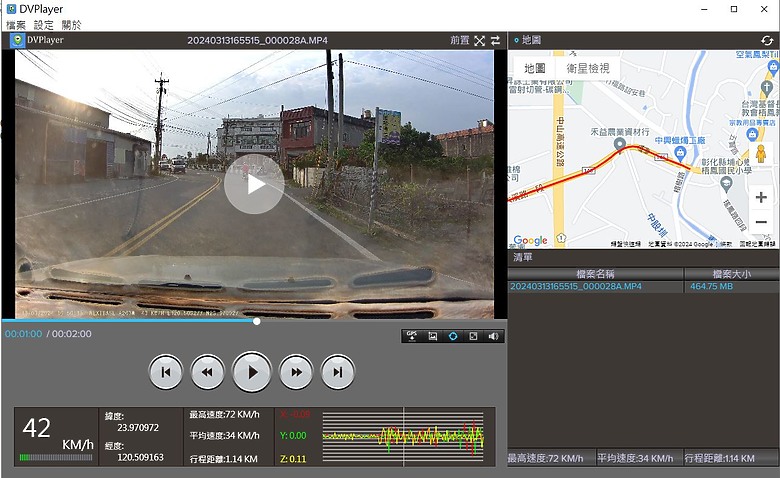Image resolution: width=780 pixels, height=478 pixels.
Task: Skip to the next file
Action: [x=338, y=372]
